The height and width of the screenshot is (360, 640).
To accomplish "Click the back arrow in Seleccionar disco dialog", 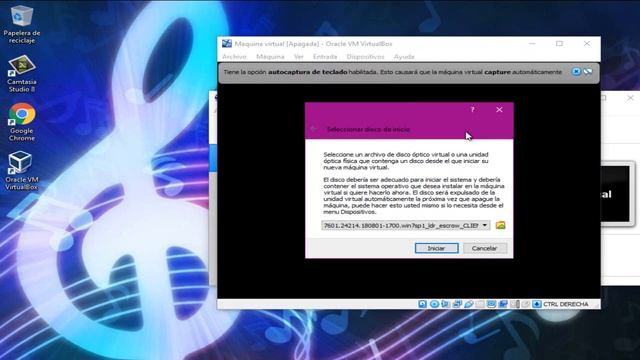I will click(314, 129).
